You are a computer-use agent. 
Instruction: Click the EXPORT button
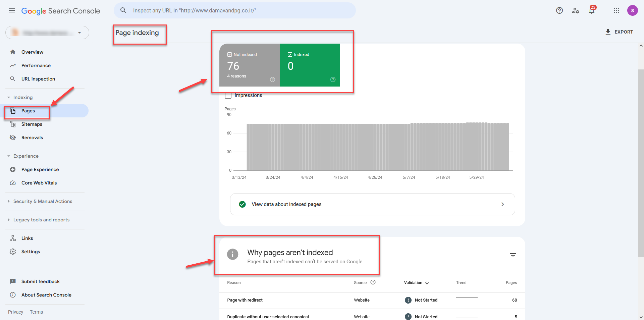coord(619,32)
